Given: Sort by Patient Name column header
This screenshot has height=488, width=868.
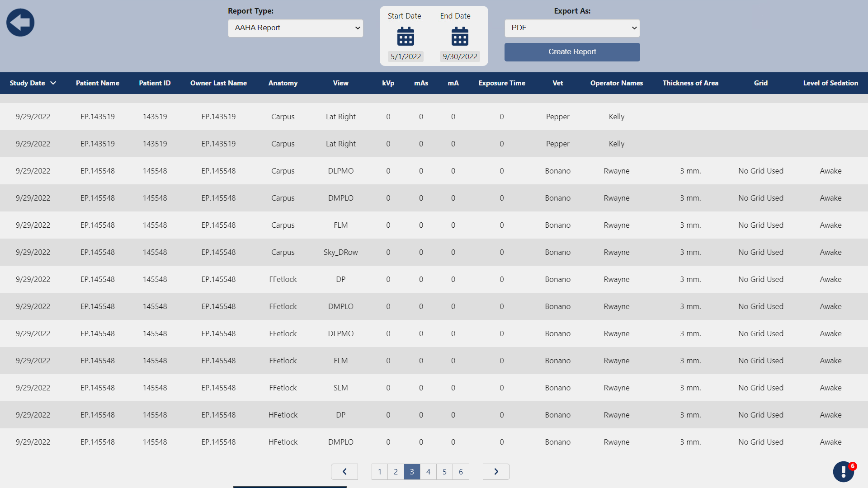Looking at the screenshot, I should pyautogui.click(x=98, y=83).
